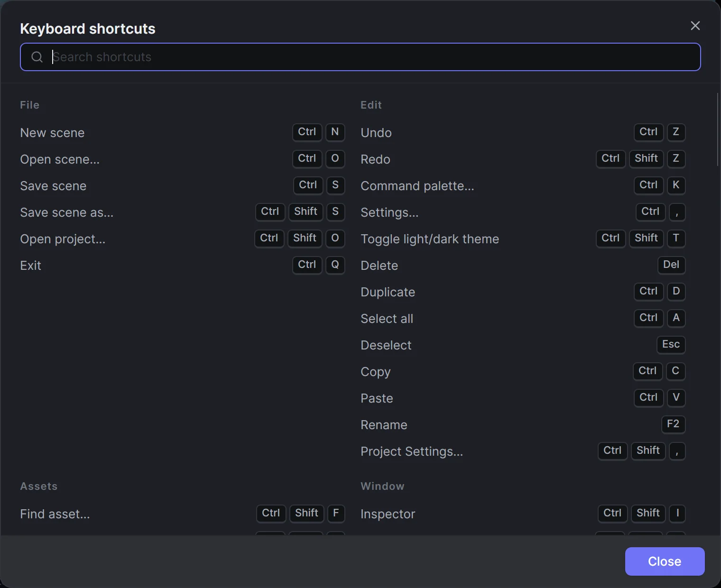
Task: Select the Rename row
Action: pos(523,424)
